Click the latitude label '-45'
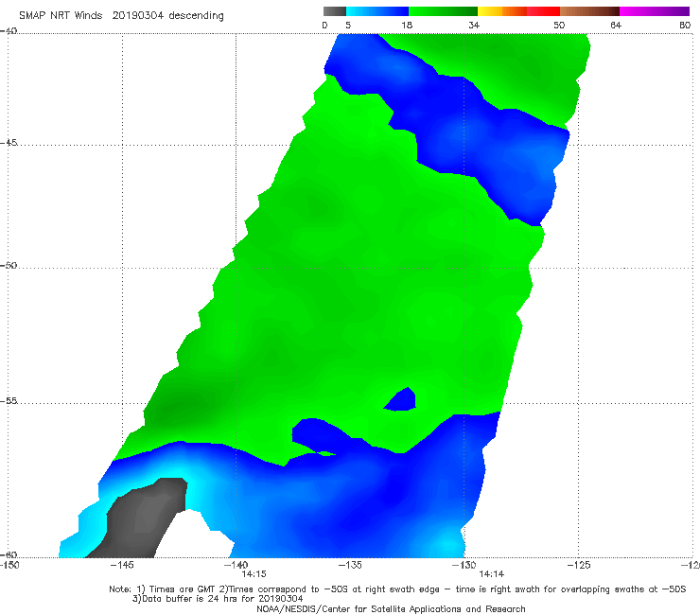Image resolution: width=700 pixels, height=615 pixels. coord(9,143)
